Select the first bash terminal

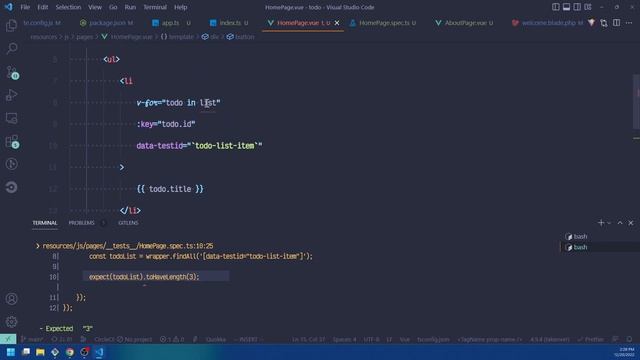point(576,236)
